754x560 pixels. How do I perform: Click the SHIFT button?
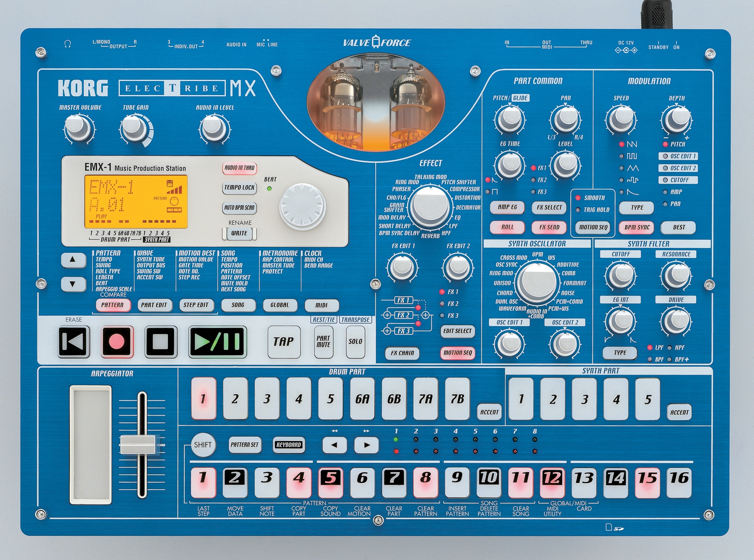(x=203, y=445)
